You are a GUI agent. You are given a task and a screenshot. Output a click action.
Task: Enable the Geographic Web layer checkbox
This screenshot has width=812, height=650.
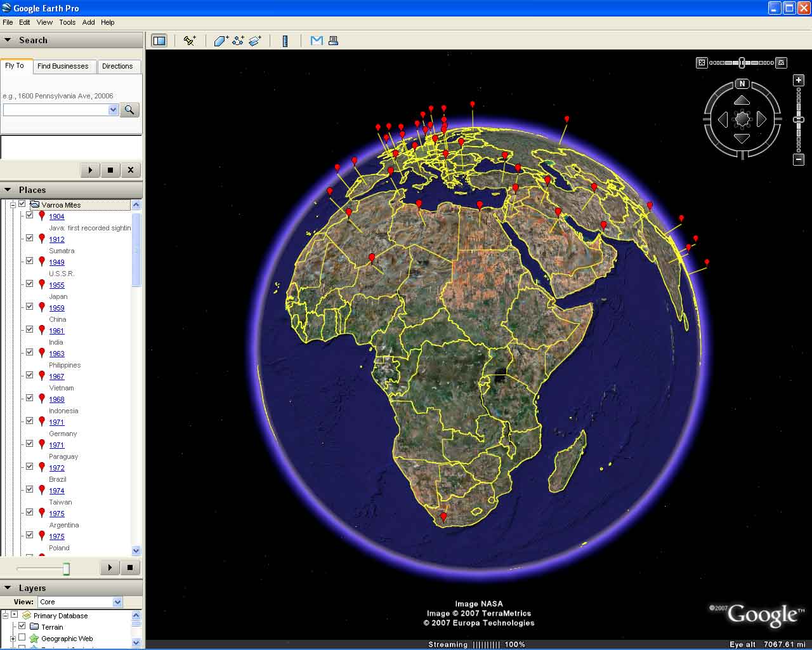pyautogui.click(x=22, y=638)
